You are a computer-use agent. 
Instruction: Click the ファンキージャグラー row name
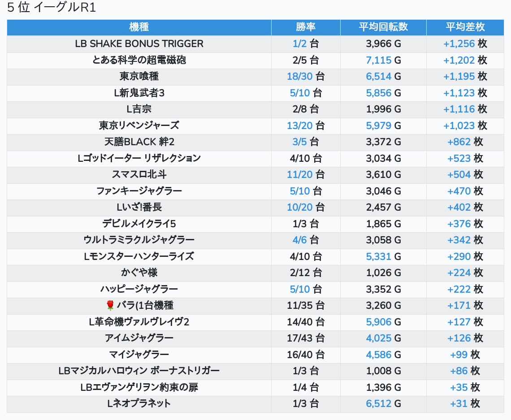tap(139, 191)
